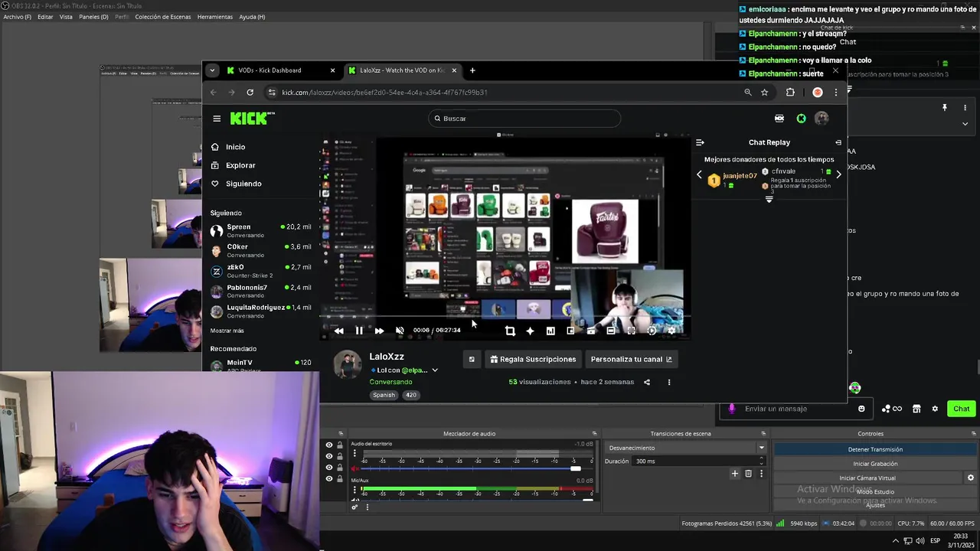Open the VOD player settings gear

(671, 331)
